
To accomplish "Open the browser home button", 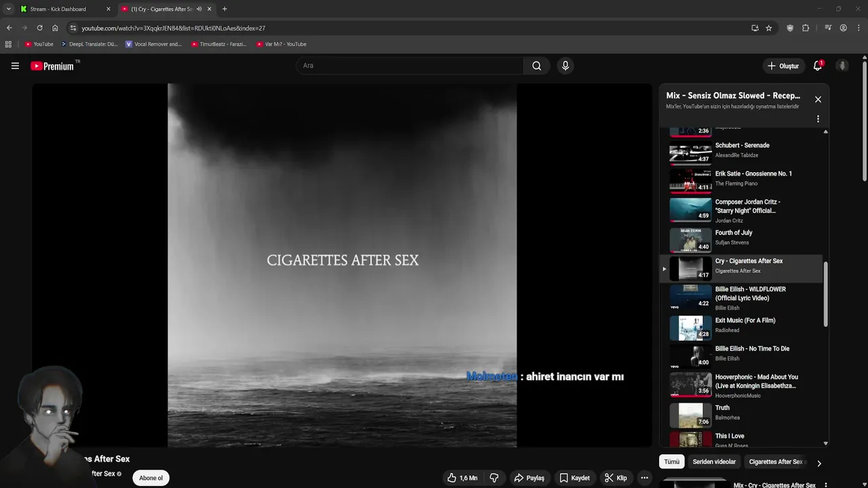I will coord(55,28).
